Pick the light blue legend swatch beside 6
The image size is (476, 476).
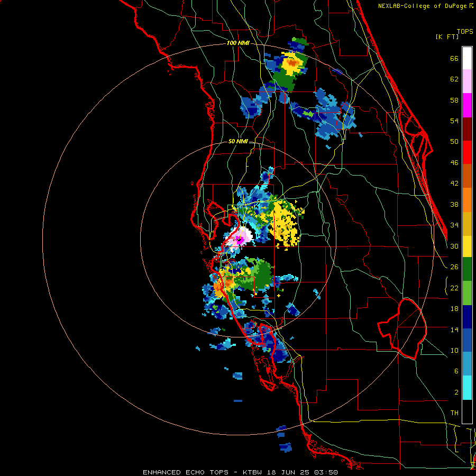(x=467, y=364)
